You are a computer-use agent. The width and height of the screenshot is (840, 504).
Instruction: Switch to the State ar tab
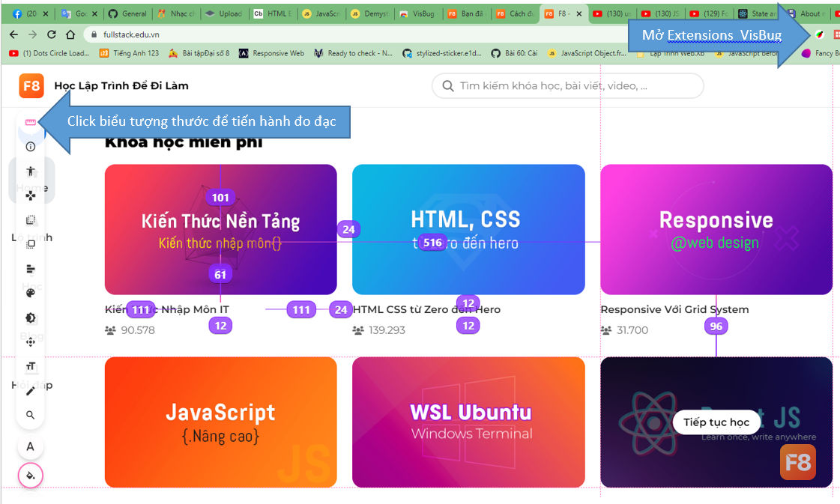758,13
